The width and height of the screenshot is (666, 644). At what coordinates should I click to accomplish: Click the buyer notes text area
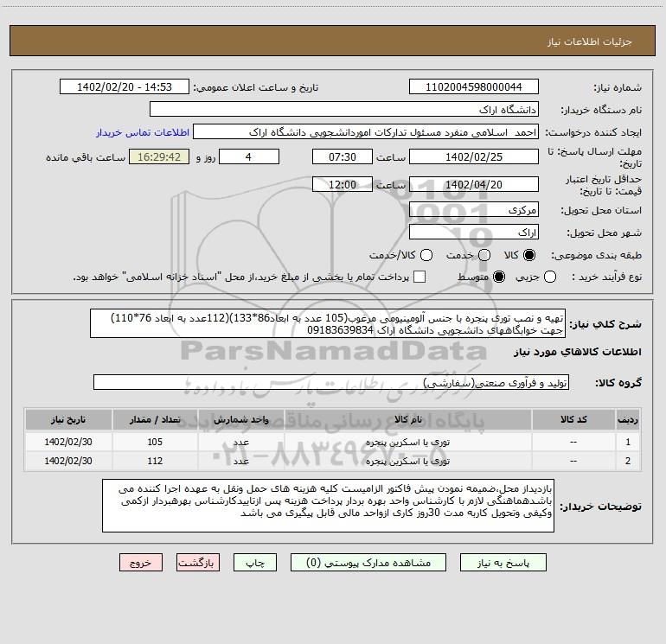(x=328, y=506)
